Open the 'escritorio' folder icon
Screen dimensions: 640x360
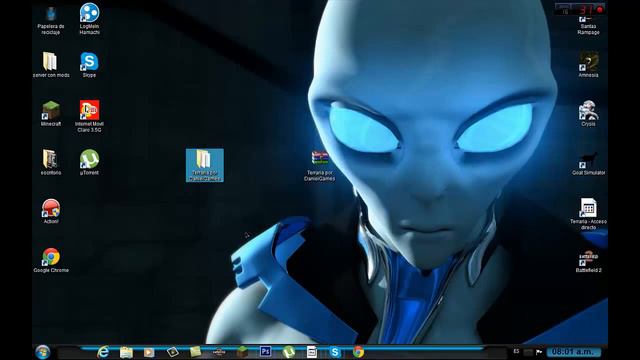pos(51,162)
